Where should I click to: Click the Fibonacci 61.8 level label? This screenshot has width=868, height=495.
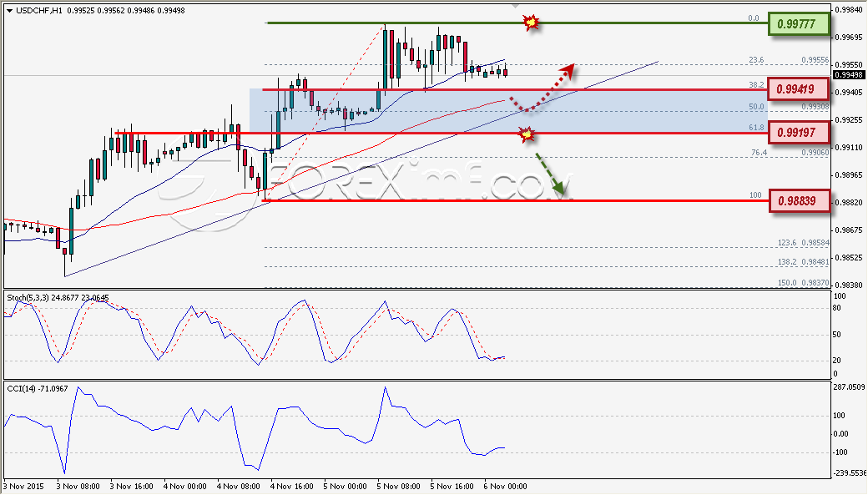click(x=756, y=128)
